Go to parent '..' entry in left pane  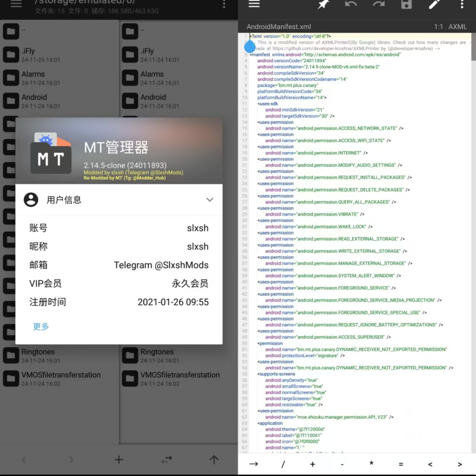click(x=59, y=32)
